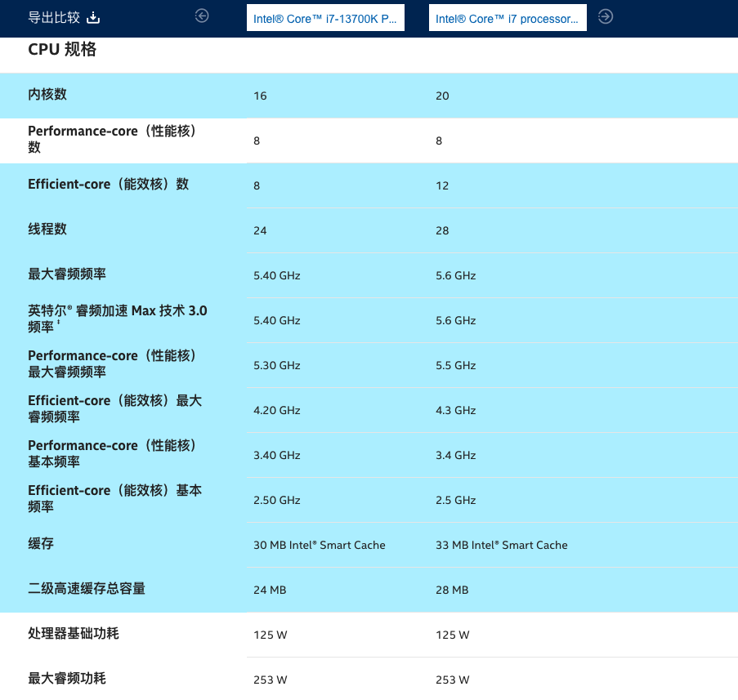Click the thread count value 28
Screen dimensions: 738x700
point(442,230)
